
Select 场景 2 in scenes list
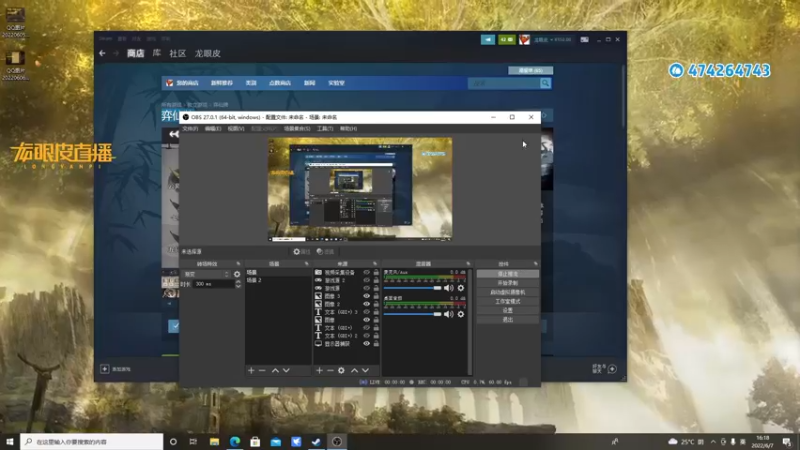[x=278, y=280]
